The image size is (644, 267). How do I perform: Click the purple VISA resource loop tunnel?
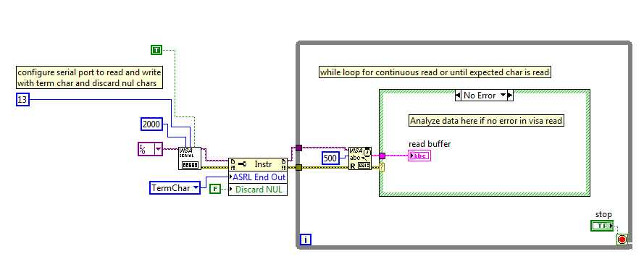pyautogui.click(x=298, y=148)
